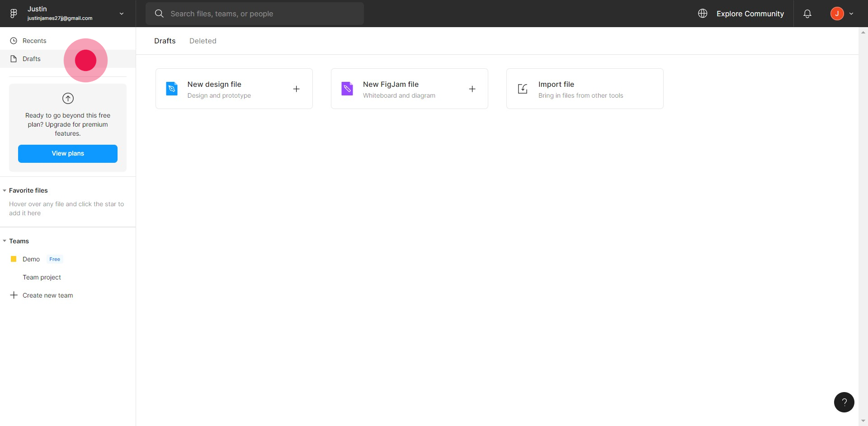Click the help question mark button

pos(844,402)
